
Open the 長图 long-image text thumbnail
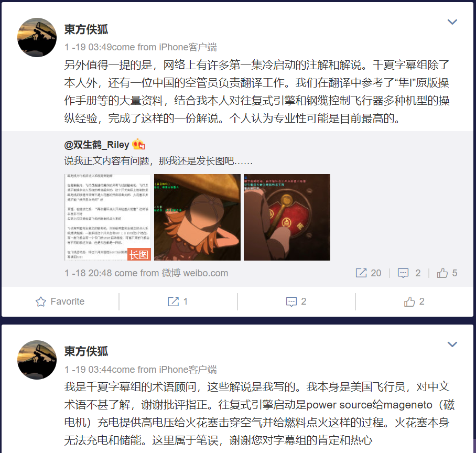click(108, 217)
